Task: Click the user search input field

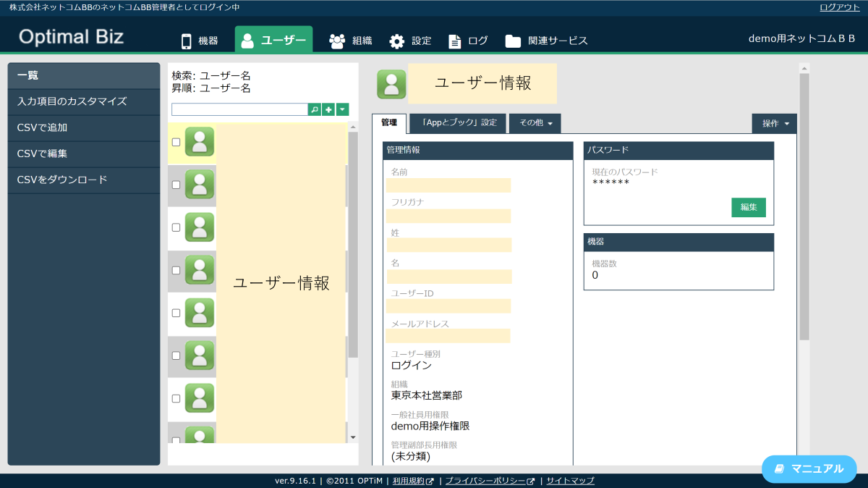Action: (x=240, y=109)
